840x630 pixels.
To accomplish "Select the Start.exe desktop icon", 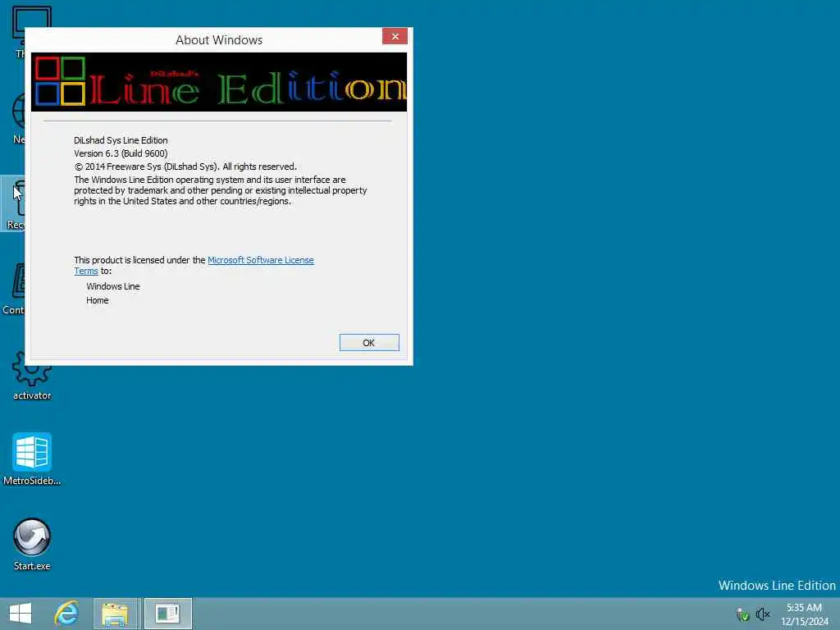I will (x=32, y=545).
